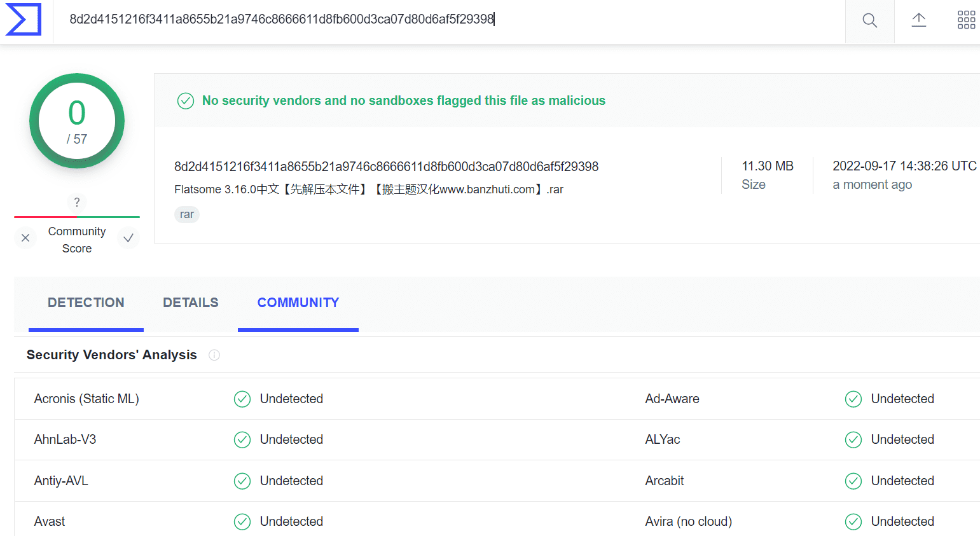Click the Avira (no cloud) undetected check icon
This screenshot has width=980, height=536.
pos(853,521)
